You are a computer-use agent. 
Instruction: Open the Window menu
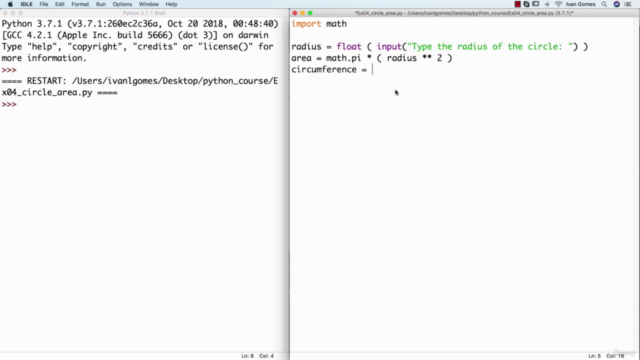(x=149, y=4)
